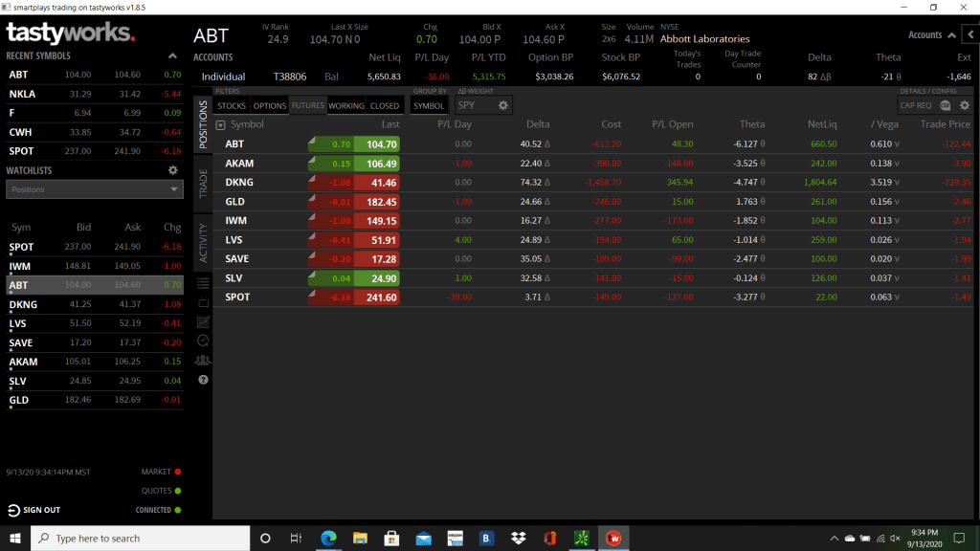Collapse the Recent Symbols section
980x551 pixels.
pyautogui.click(x=173, y=56)
